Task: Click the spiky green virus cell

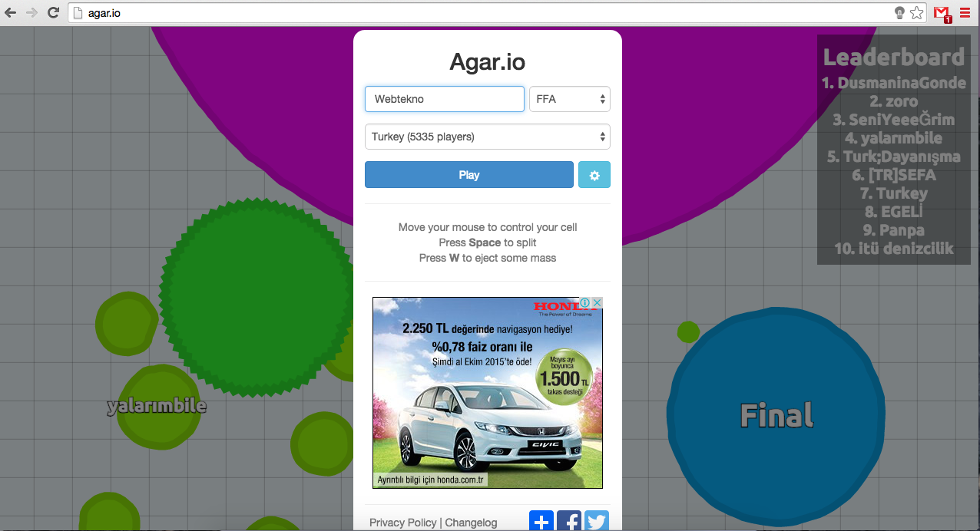Action: [x=257, y=298]
